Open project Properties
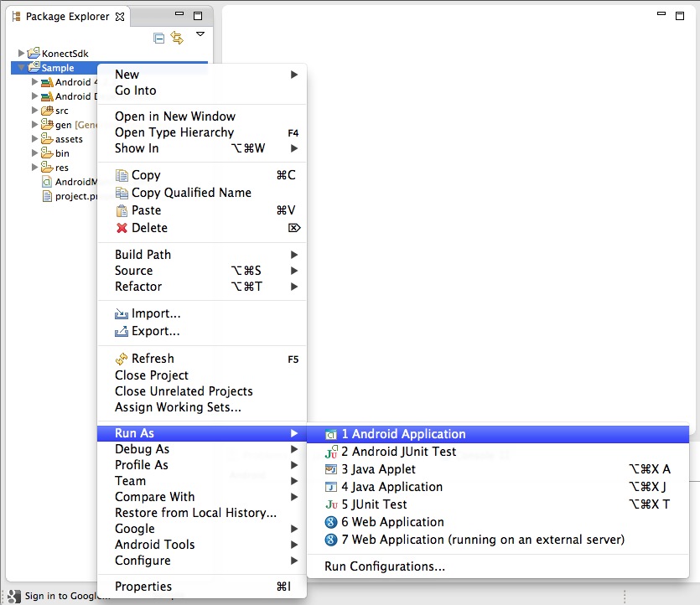700x605 pixels. point(202,587)
